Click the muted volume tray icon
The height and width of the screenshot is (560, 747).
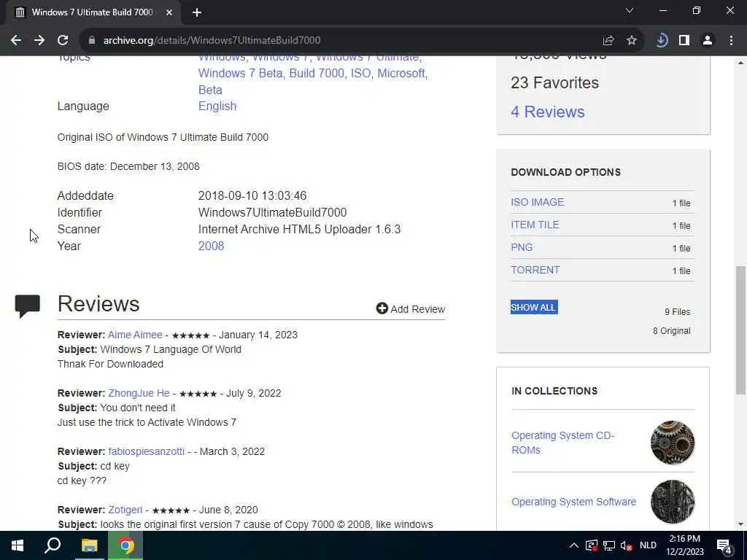pos(627,545)
